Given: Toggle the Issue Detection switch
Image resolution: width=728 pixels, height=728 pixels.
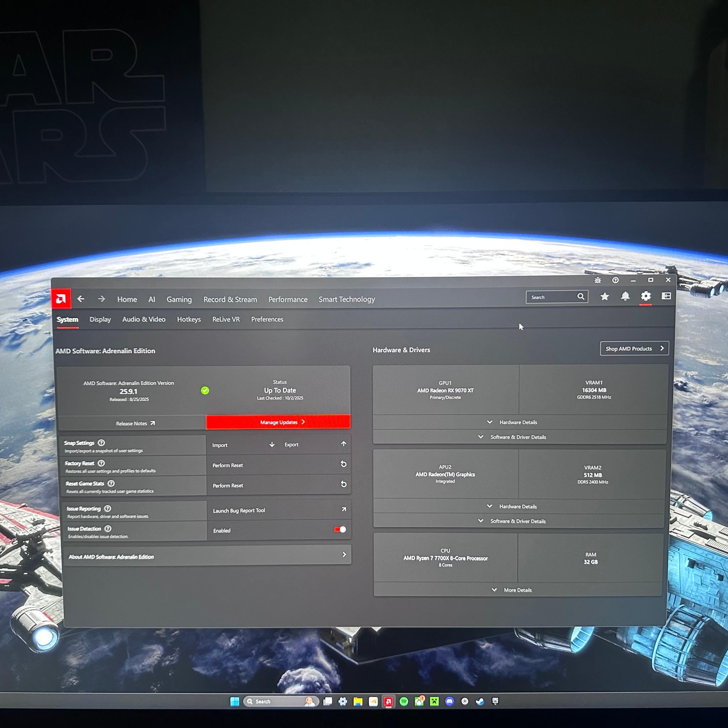Looking at the screenshot, I should point(340,529).
